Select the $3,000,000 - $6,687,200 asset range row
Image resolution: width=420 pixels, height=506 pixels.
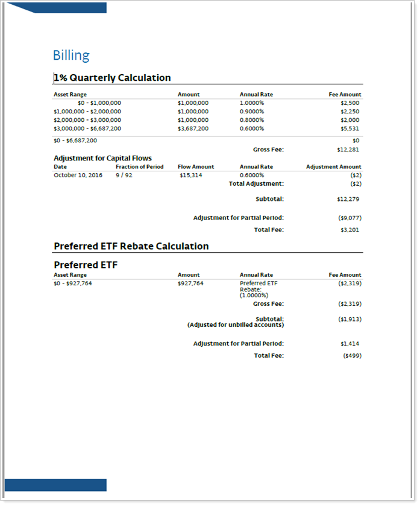pos(87,128)
